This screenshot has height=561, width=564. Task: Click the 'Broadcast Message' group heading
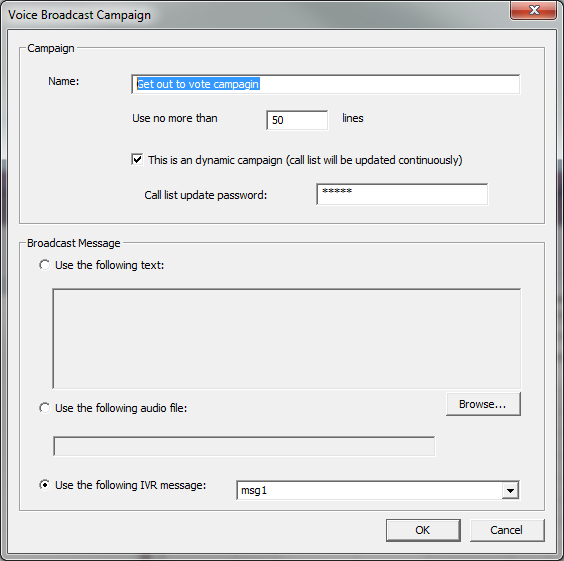pos(74,243)
